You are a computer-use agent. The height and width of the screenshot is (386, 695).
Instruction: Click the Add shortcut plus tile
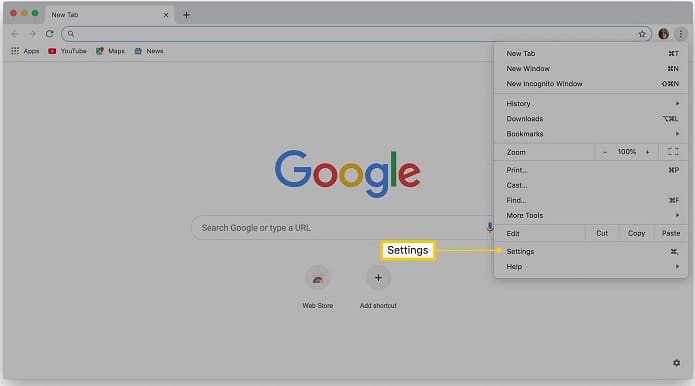378,287
